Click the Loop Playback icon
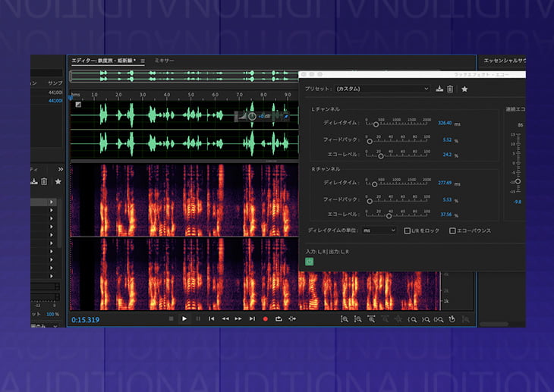The height and width of the screenshot is (392, 554). (279, 319)
